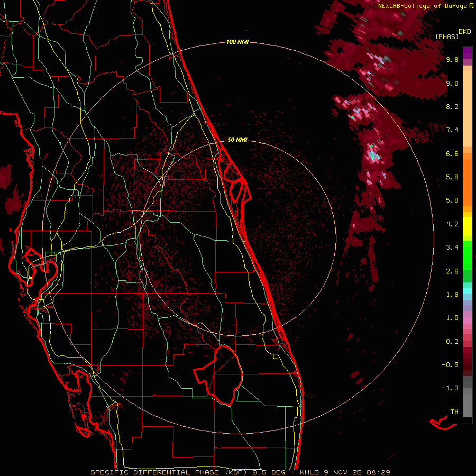The image size is (476, 476).
Task: Click the 1.8 scale label
Action: pyautogui.click(x=452, y=295)
